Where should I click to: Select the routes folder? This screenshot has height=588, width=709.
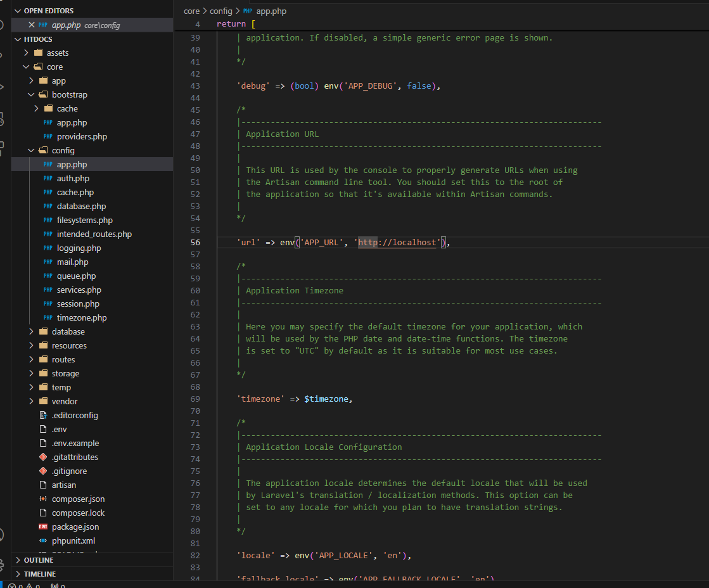click(x=63, y=360)
